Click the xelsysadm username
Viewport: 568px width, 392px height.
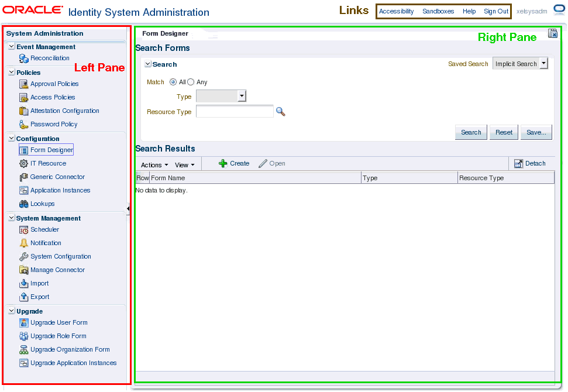[x=532, y=11]
